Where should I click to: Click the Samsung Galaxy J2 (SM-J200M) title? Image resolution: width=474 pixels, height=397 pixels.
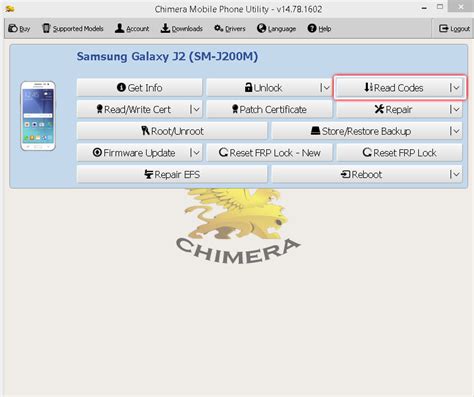pyautogui.click(x=167, y=56)
